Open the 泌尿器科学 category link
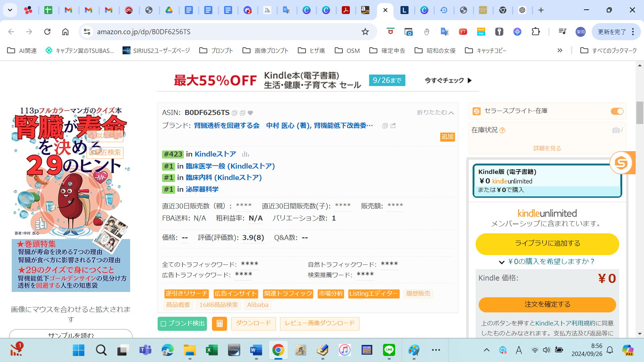Image resolution: width=644 pixels, height=362 pixels. coord(202,189)
